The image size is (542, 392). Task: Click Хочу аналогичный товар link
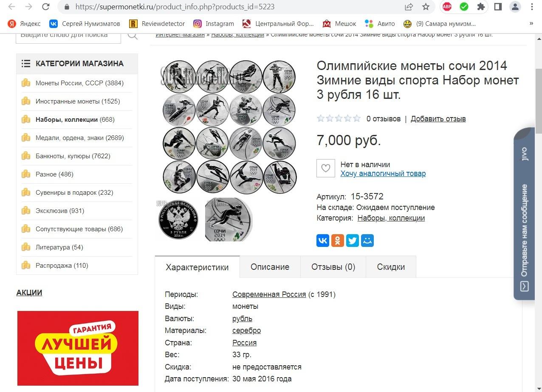click(383, 174)
